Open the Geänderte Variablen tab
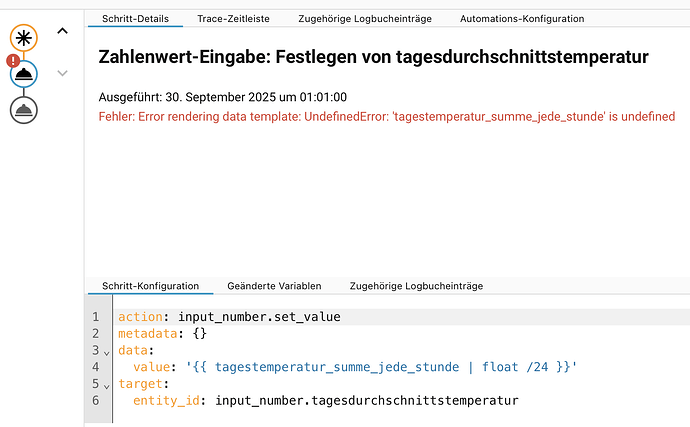The image size is (690, 427). pos(274,286)
